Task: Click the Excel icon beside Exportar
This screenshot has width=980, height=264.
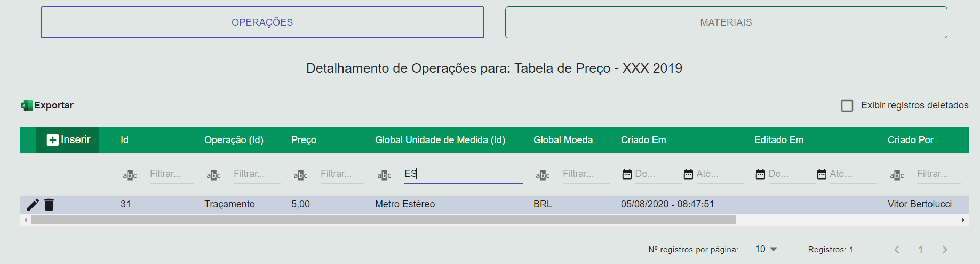Action: 26,105
